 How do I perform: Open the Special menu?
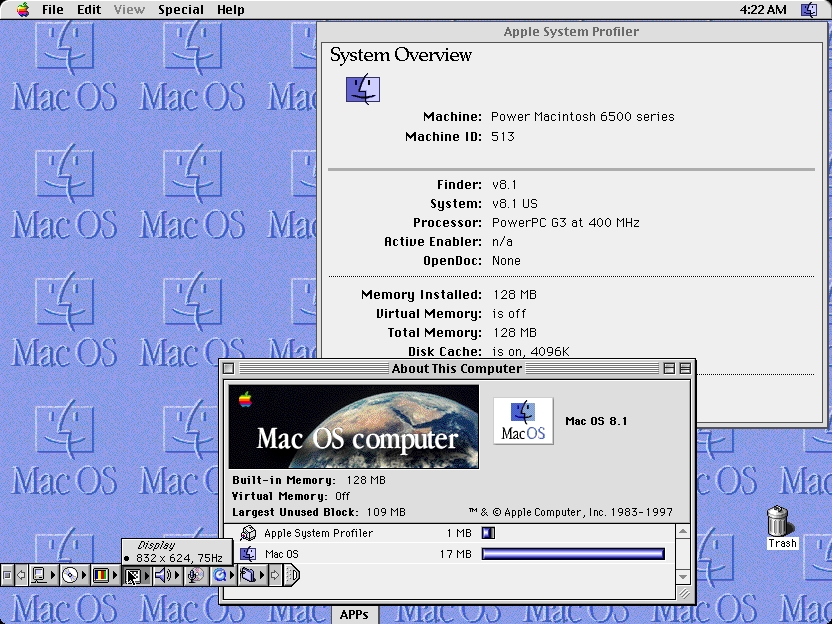coord(181,9)
